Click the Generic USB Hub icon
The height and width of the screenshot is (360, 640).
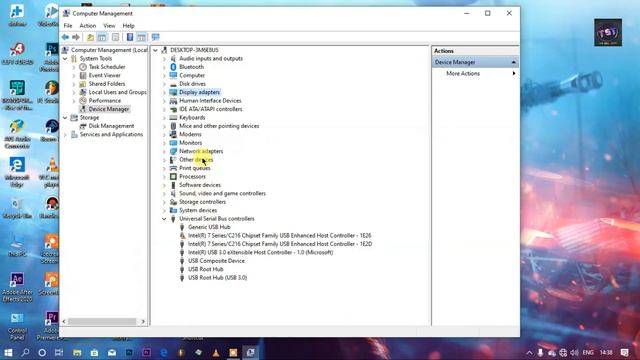(182, 227)
